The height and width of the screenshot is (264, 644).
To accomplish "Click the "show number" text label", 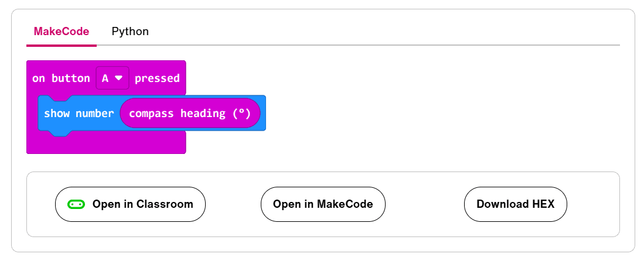I will point(79,113).
